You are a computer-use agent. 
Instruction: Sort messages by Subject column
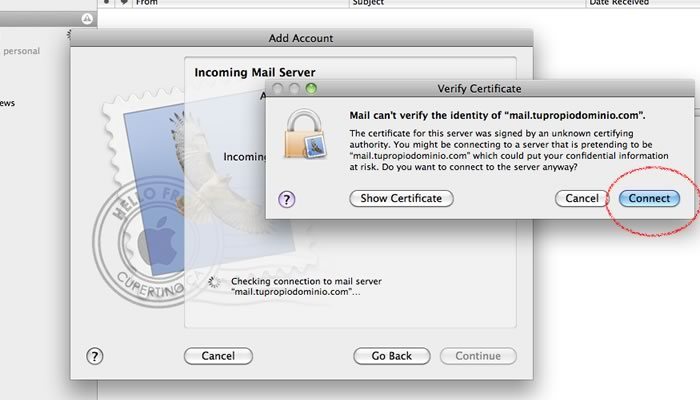pos(467,3)
